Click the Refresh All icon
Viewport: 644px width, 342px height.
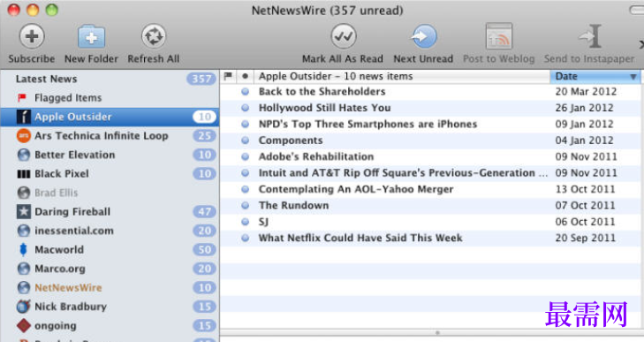coord(153,36)
